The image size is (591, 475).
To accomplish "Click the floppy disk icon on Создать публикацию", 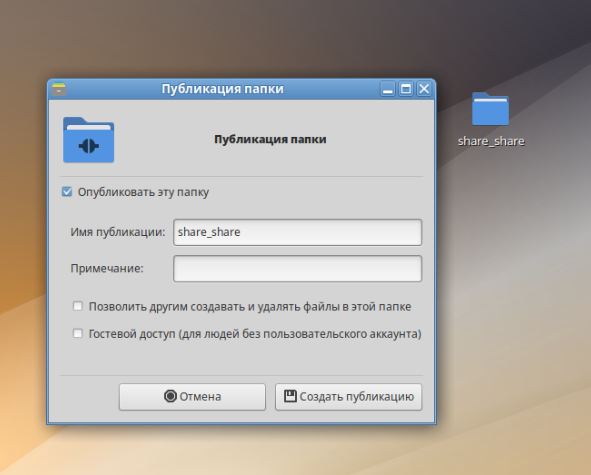I will tap(290, 396).
